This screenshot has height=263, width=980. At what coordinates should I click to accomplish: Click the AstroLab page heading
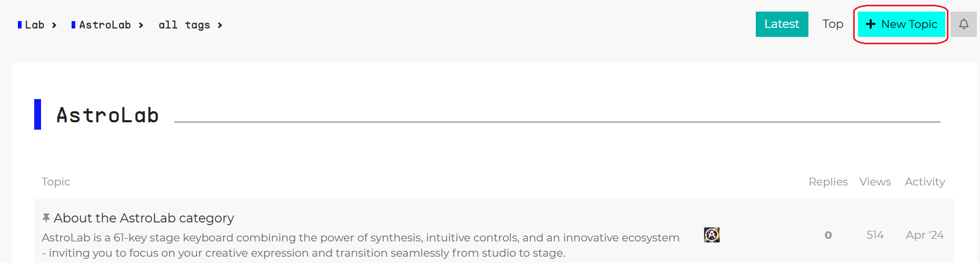(x=107, y=115)
